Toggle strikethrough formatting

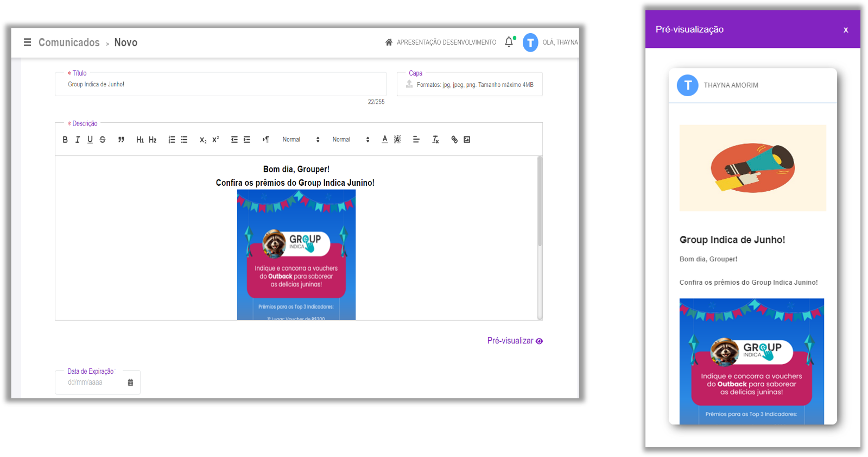(103, 140)
